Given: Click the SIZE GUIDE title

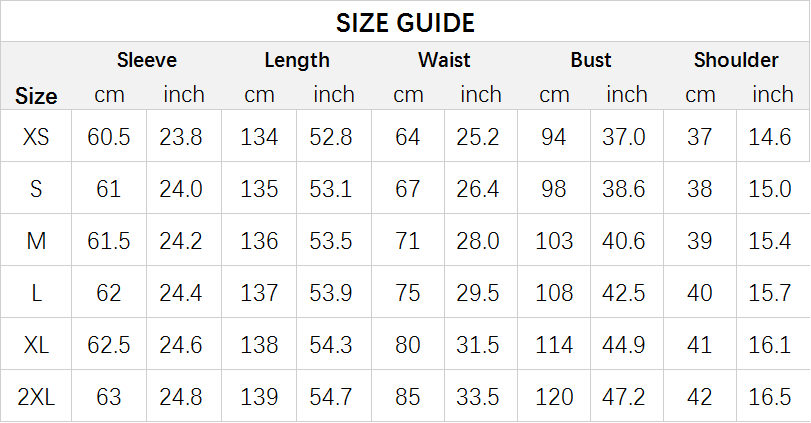Looking at the screenshot, I should click(x=405, y=23).
